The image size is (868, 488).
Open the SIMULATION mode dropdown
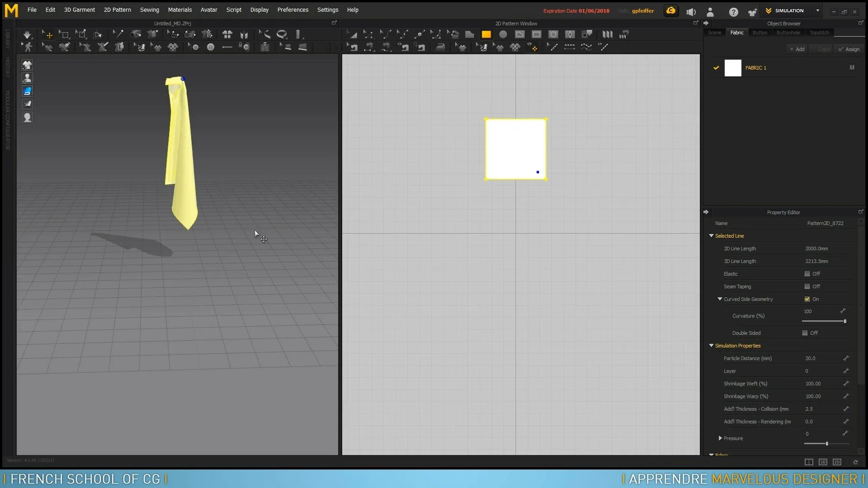pyautogui.click(x=817, y=10)
